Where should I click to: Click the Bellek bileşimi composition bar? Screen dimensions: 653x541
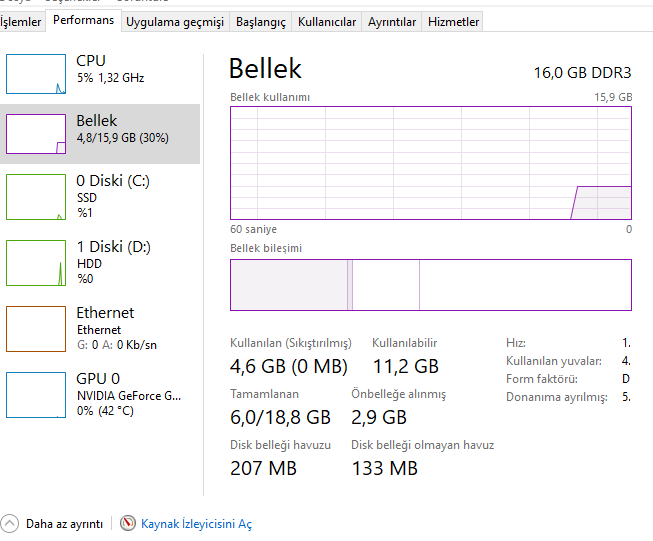pyautogui.click(x=431, y=285)
